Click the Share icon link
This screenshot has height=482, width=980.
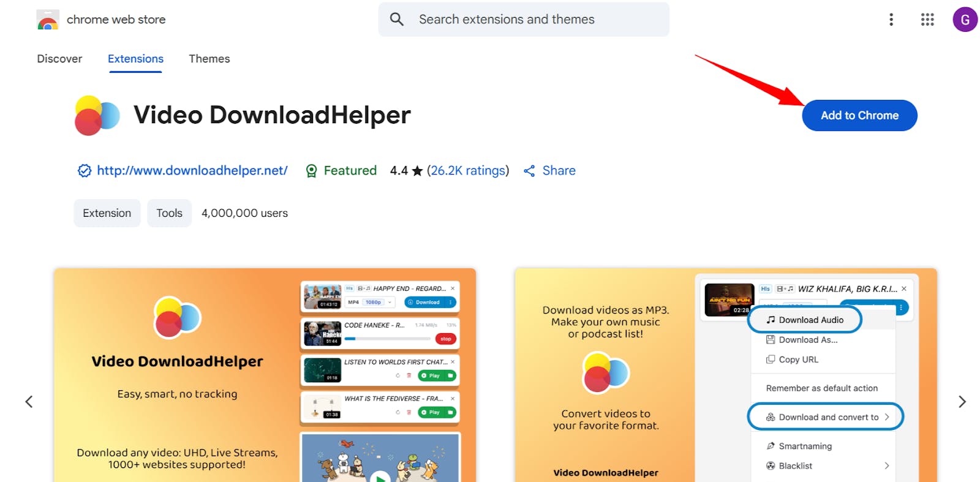click(x=529, y=171)
